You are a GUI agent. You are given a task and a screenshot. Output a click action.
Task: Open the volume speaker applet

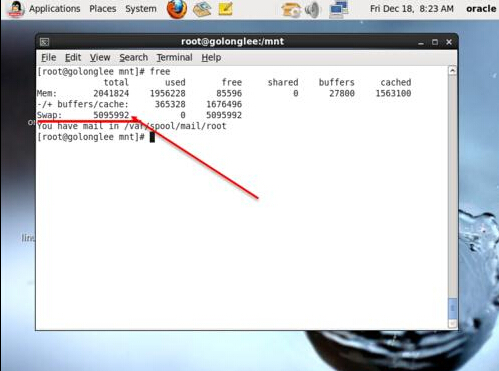click(313, 9)
